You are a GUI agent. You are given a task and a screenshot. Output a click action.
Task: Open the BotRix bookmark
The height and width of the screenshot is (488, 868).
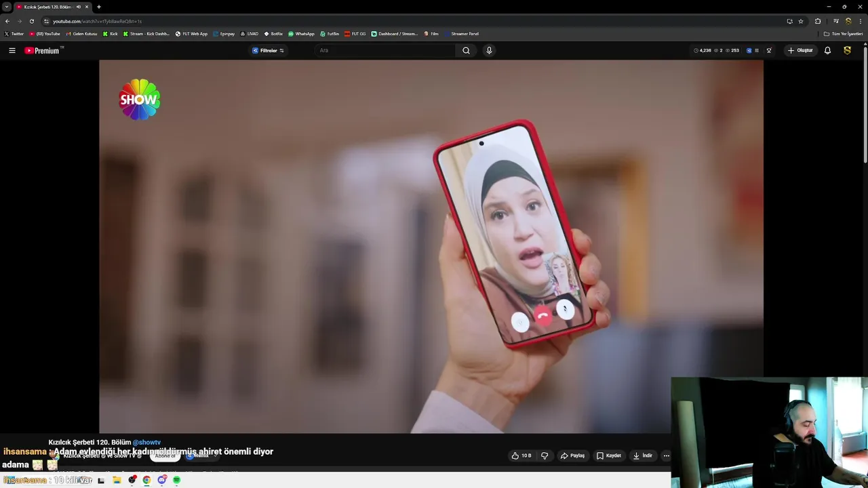[273, 34]
